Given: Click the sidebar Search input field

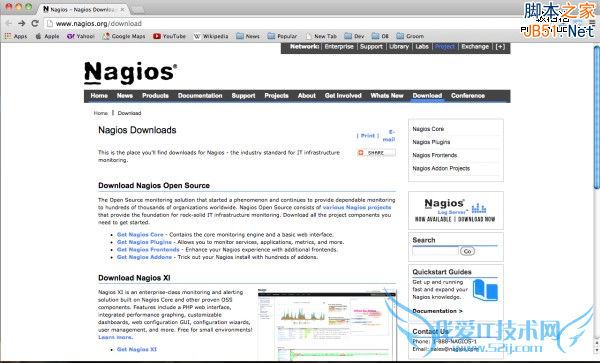Looking at the screenshot, I should click(435, 251).
